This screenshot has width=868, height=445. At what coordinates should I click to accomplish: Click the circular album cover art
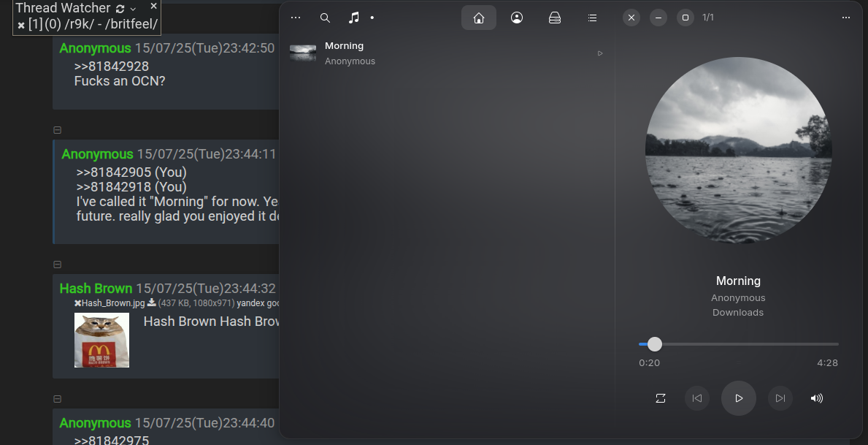(x=739, y=151)
